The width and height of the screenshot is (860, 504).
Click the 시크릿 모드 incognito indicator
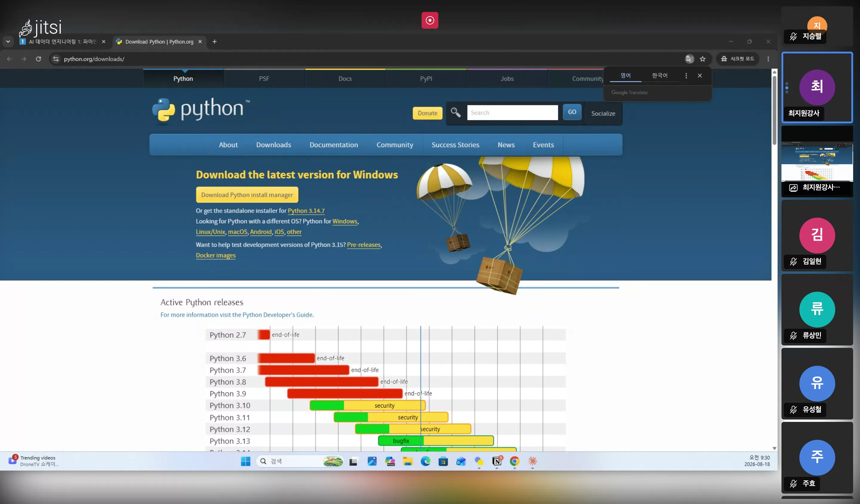[738, 59]
